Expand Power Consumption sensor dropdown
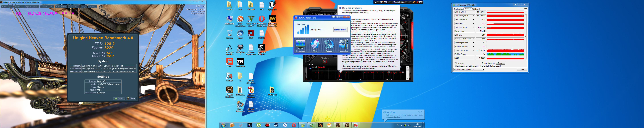 (473, 50)
